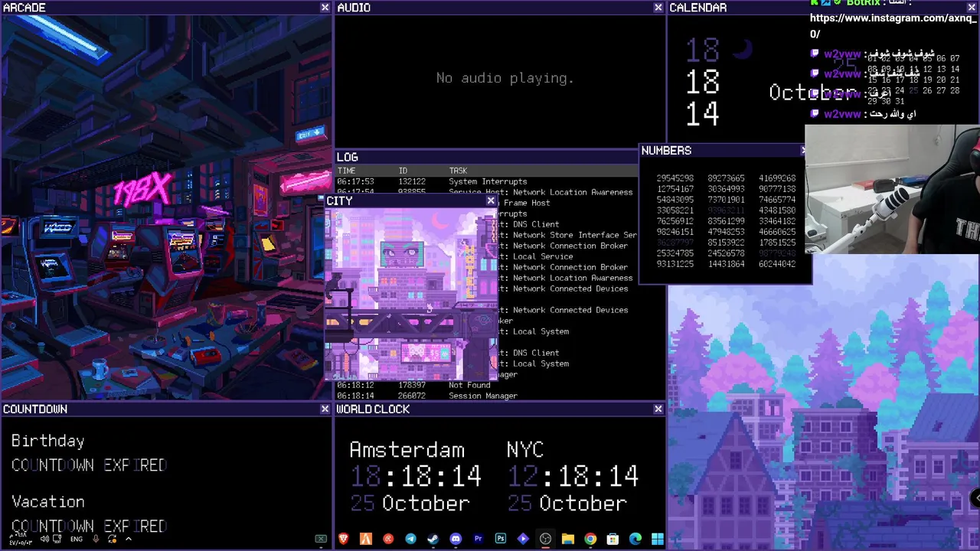Click the AUDIO window title
This screenshot has height=551, width=980.
point(354,8)
